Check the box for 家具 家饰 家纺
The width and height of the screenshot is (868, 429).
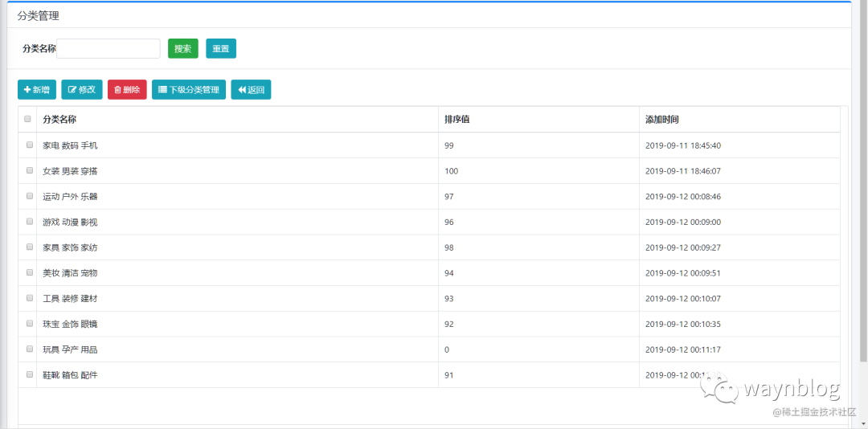[x=30, y=247]
